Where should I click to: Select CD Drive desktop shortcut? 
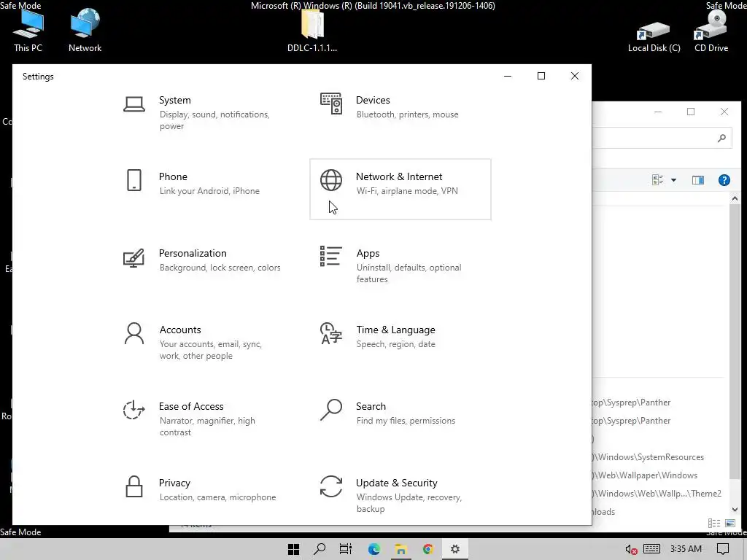click(x=711, y=31)
